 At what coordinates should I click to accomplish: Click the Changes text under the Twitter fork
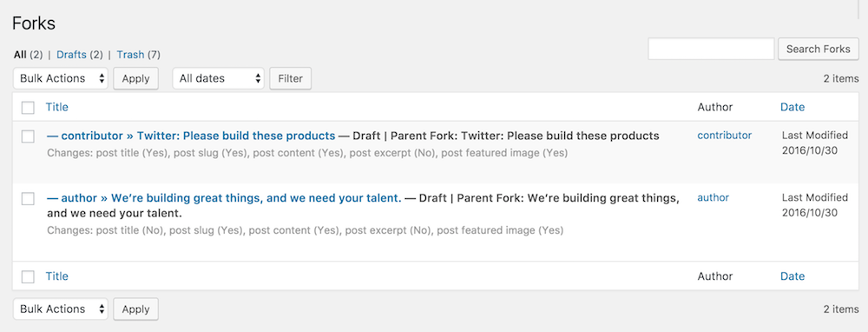pyautogui.click(x=307, y=153)
